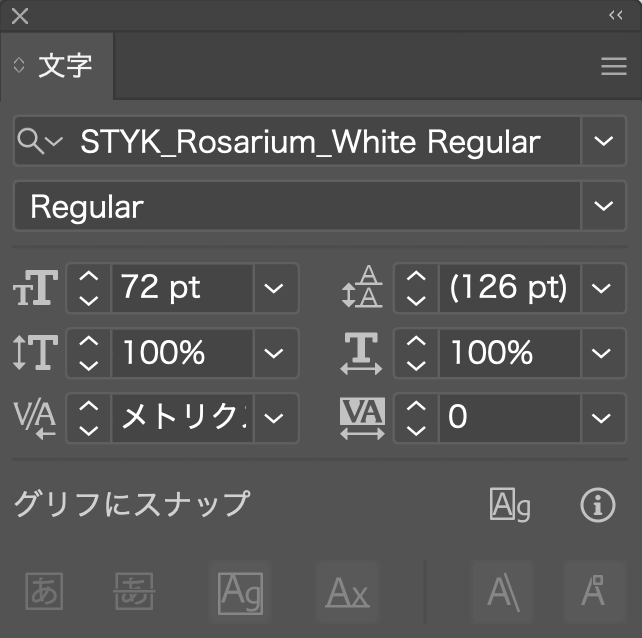This screenshot has width=642, height=638.
Task: Edit the (126 pt) leading value
Action: [x=510, y=288]
